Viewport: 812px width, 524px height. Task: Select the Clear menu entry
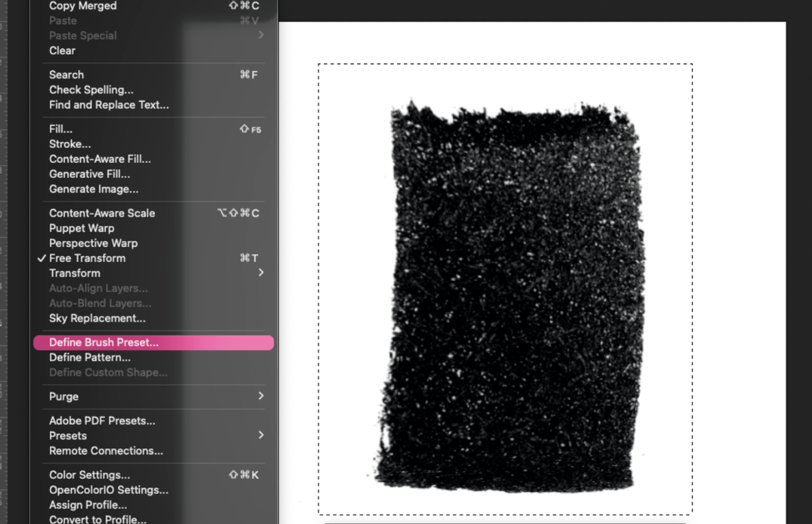click(x=154, y=50)
